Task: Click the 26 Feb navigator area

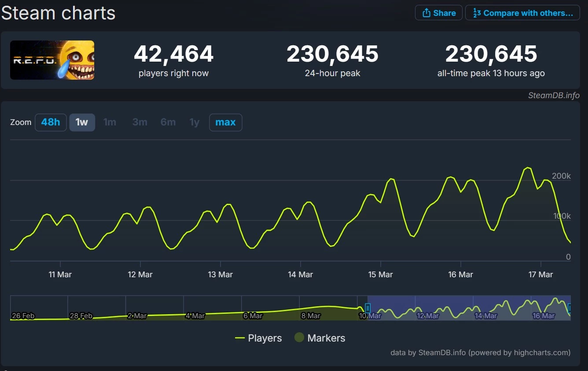Action: [x=23, y=315]
